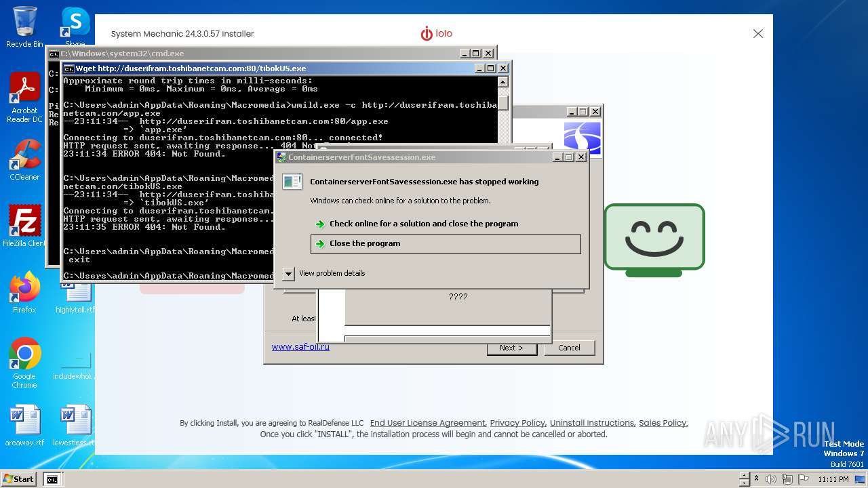
Task: Open the End User License Agreement link
Action: pos(427,423)
